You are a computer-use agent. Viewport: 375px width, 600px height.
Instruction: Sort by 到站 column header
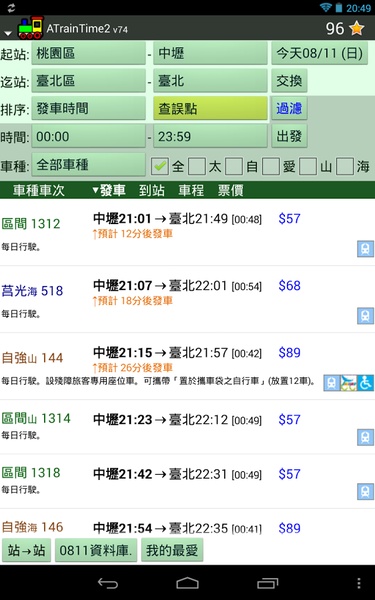coord(152,190)
